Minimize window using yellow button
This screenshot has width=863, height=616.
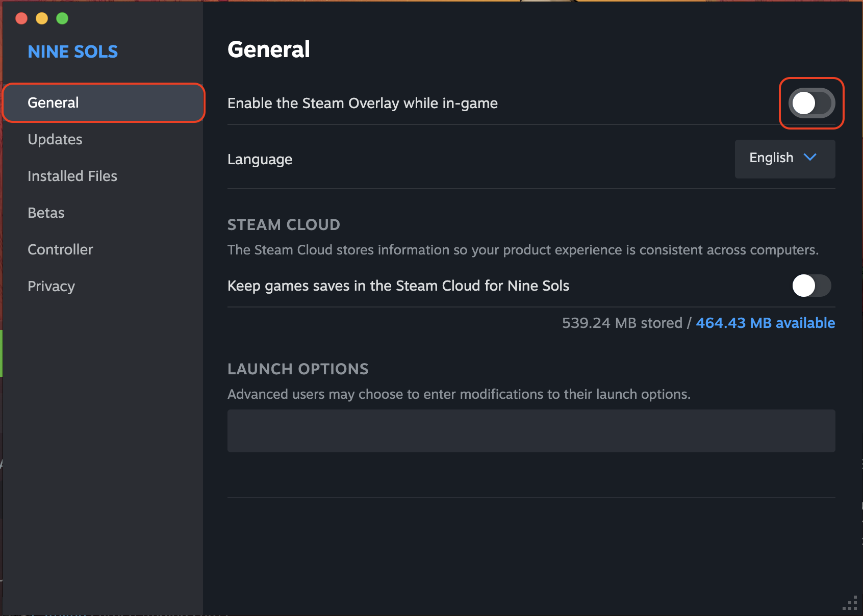click(42, 19)
